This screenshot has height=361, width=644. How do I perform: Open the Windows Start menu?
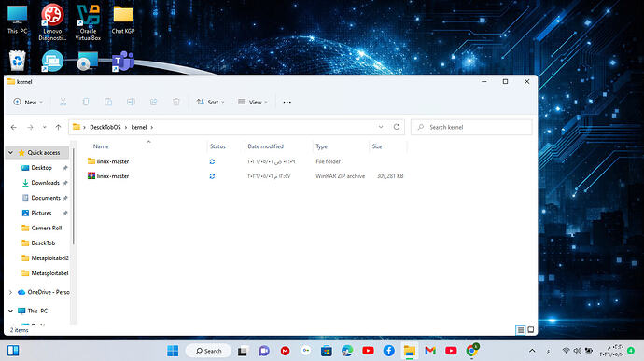173,351
